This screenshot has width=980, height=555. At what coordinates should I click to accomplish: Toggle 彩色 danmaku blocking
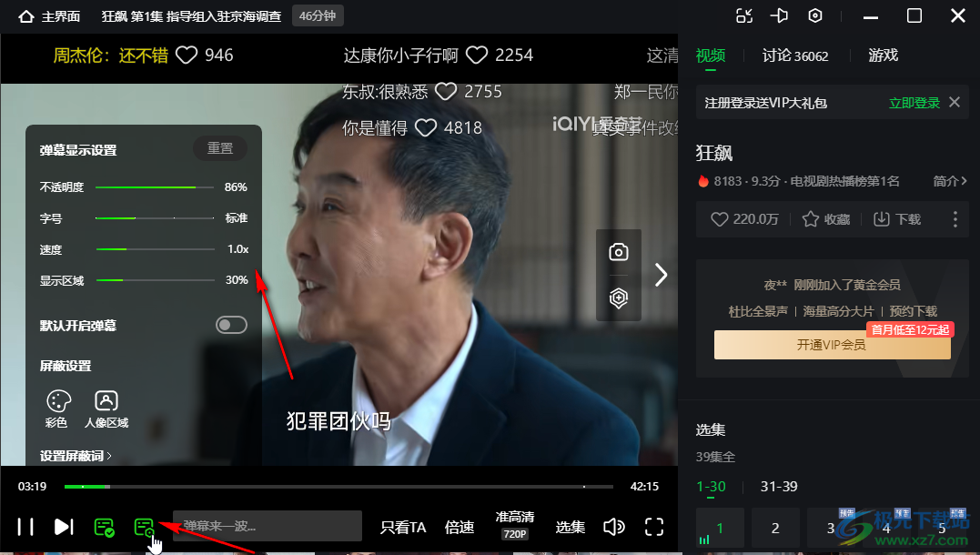tap(57, 409)
